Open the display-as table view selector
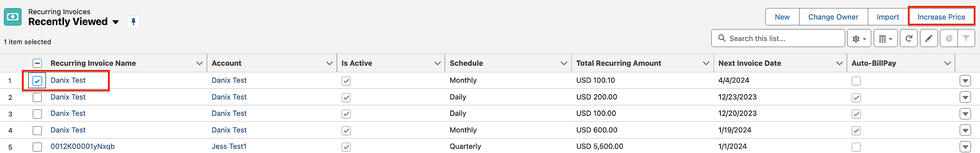This screenshot has height=153, width=980. tap(885, 39)
